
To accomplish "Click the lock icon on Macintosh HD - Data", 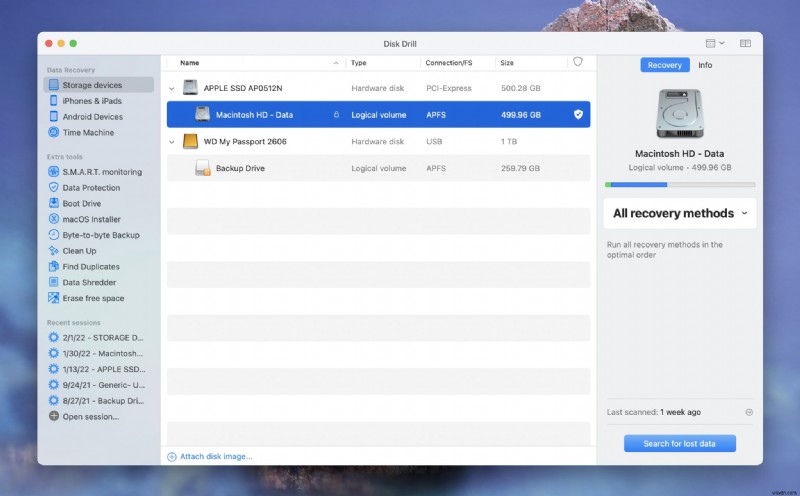I will (x=336, y=115).
